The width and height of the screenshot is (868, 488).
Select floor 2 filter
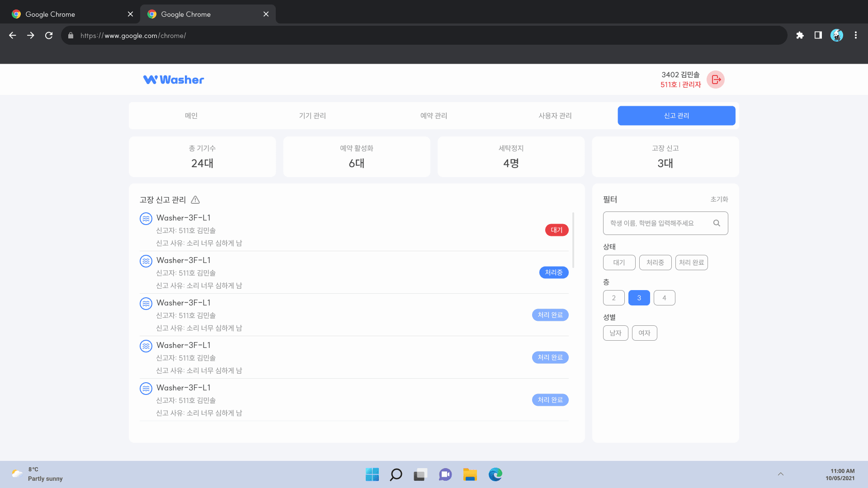(x=613, y=298)
